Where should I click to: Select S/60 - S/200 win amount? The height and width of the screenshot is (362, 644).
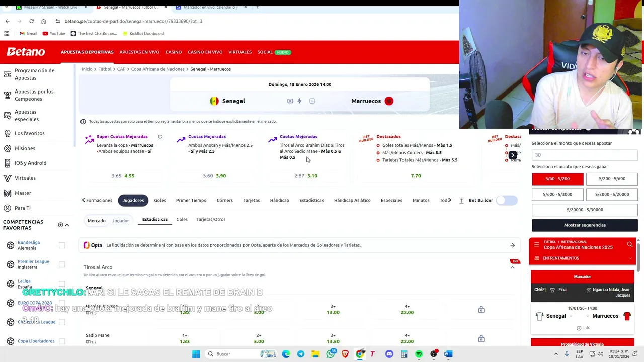click(x=557, y=179)
